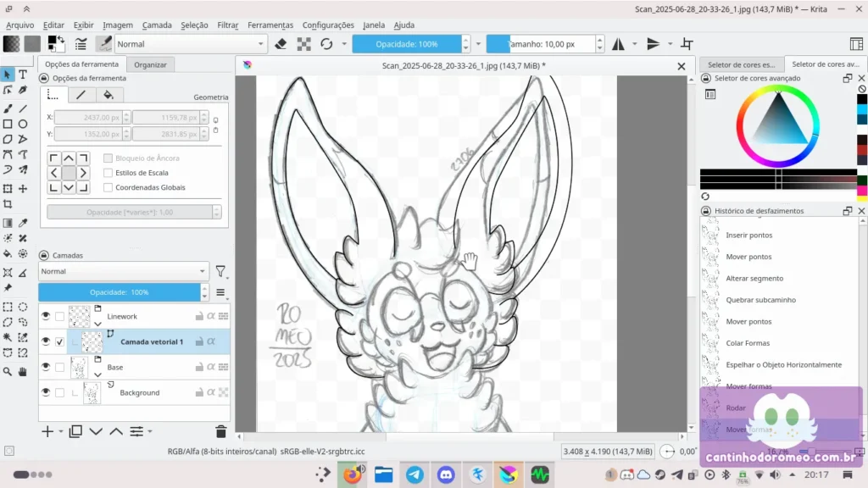Select the Rectangle tool

click(8, 124)
